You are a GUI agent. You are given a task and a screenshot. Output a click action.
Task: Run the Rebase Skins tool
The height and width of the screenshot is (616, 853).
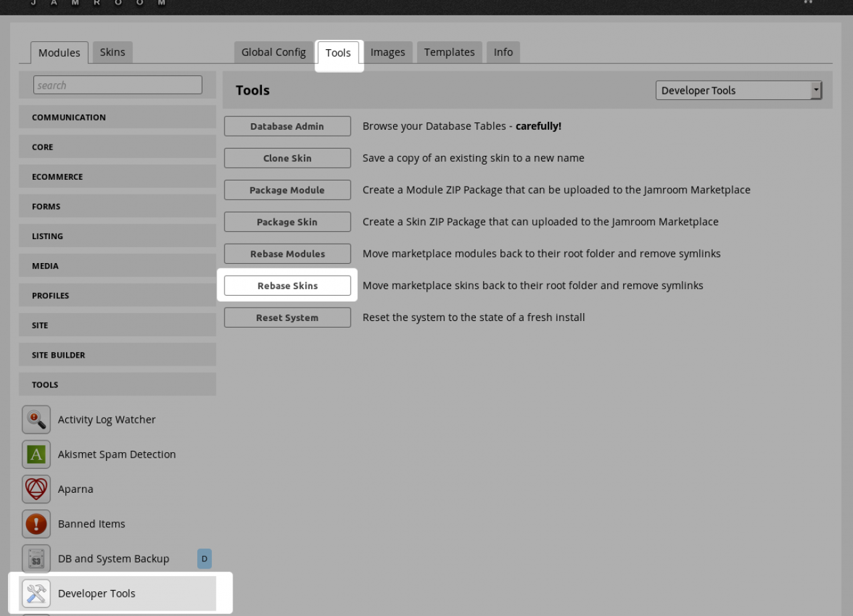pos(287,286)
